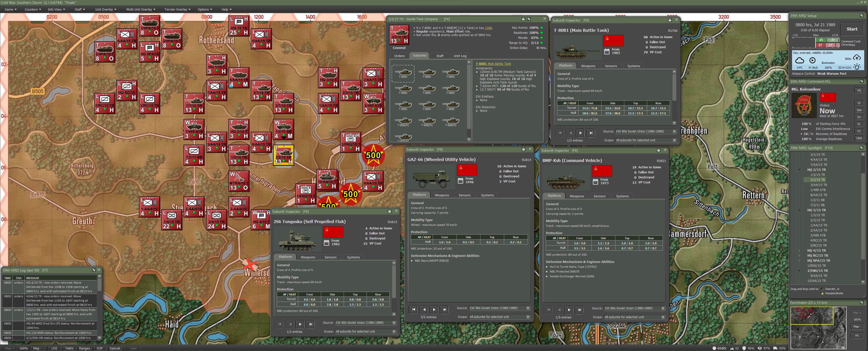868x351 pixels.
Task: Open the Ops staff button in Command HQ
Action: coord(859,110)
